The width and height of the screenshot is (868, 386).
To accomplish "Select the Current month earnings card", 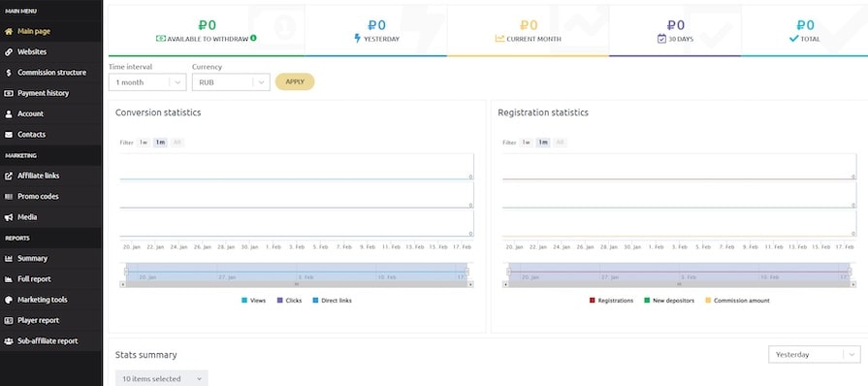I will (529, 31).
